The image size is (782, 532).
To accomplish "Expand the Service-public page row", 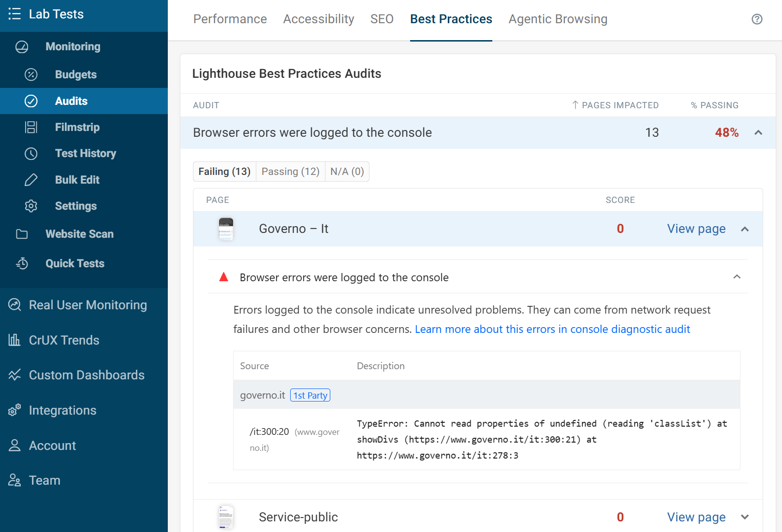I will (745, 517).
